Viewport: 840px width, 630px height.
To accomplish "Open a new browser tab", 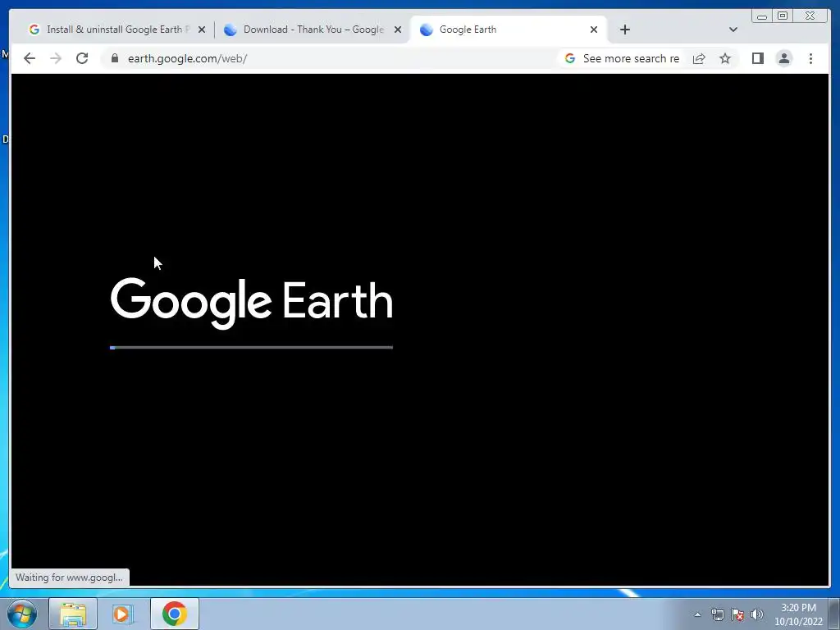I will tap(624, 30).
